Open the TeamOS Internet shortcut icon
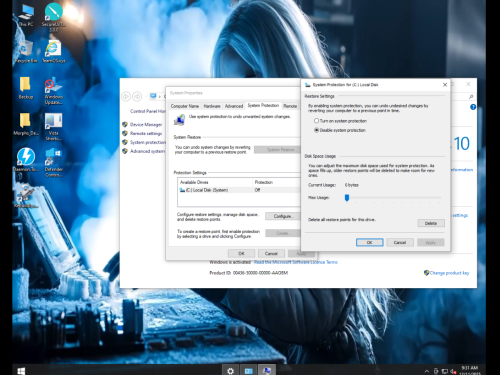Image resolution: width=500 pixels, height=375 pixels. click(53, 52)
